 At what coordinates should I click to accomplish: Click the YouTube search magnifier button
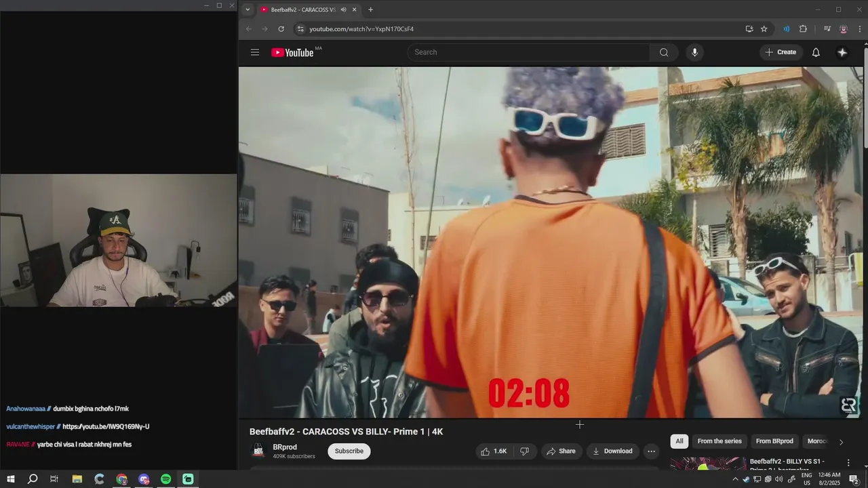coord(664,52)
